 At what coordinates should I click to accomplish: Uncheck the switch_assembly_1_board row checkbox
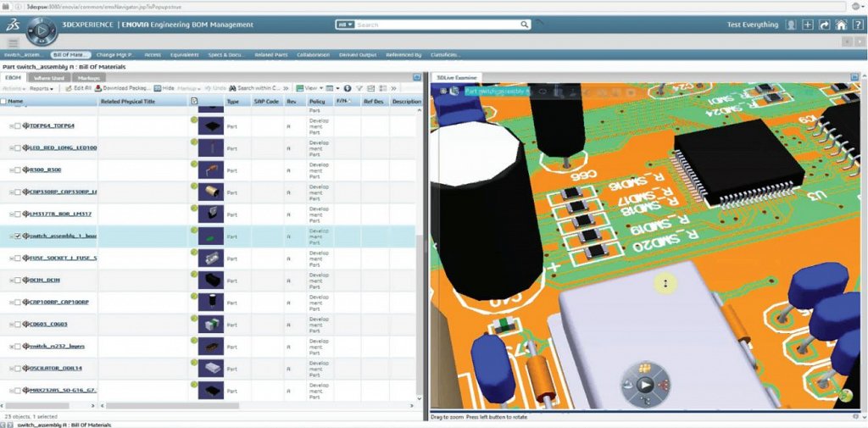(x=18, y=236)
